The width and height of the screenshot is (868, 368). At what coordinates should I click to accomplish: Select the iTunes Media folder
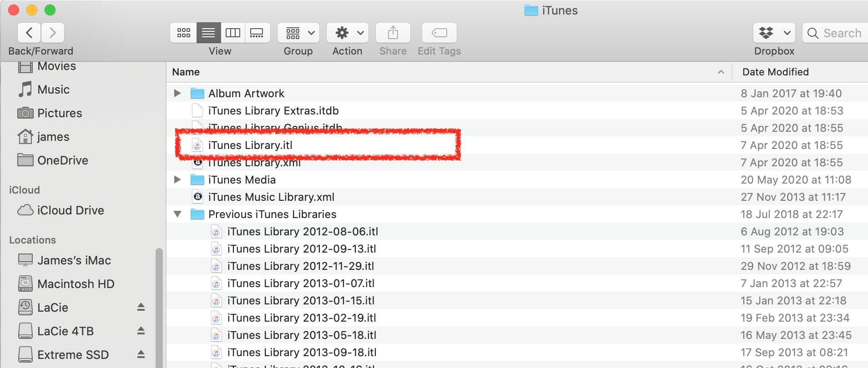click(x=242, y=179)
